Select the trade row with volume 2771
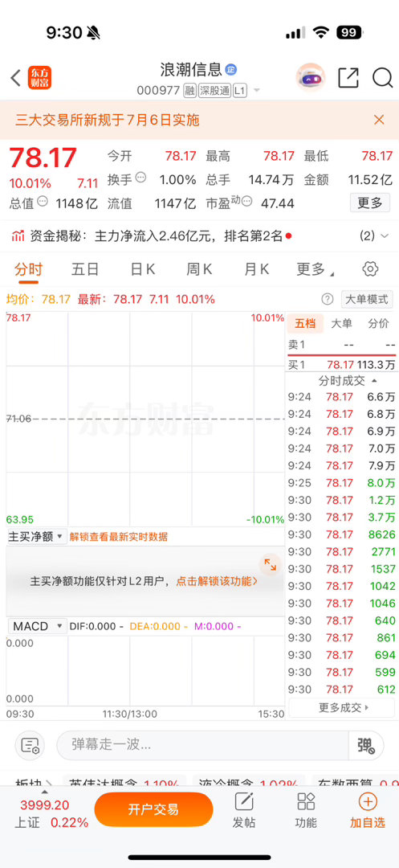This screenshot has height=868, width=399. tap(341, 551)
